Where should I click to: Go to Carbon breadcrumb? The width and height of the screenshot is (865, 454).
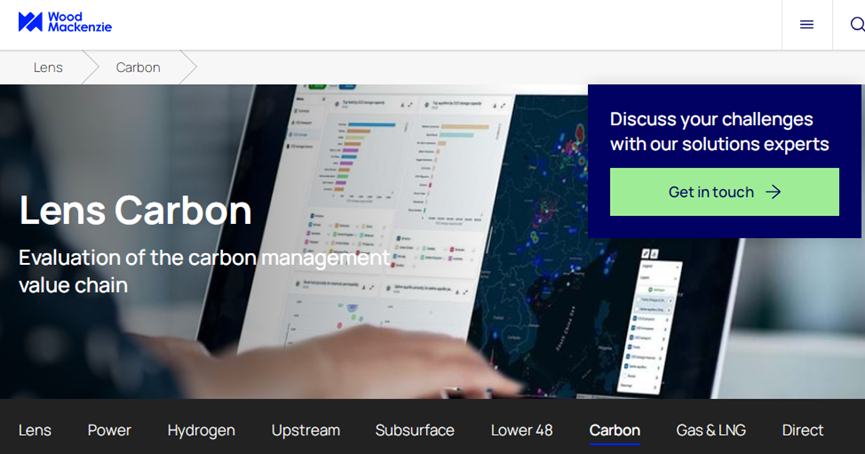pos(138,67)
